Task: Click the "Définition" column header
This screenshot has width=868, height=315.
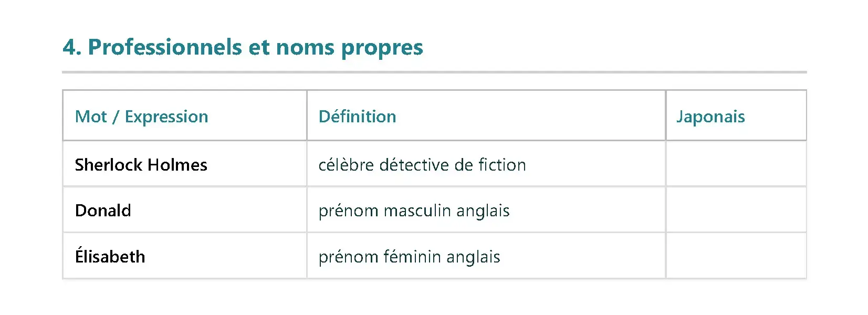Action: pyautogui.click(x=357, y=117)
